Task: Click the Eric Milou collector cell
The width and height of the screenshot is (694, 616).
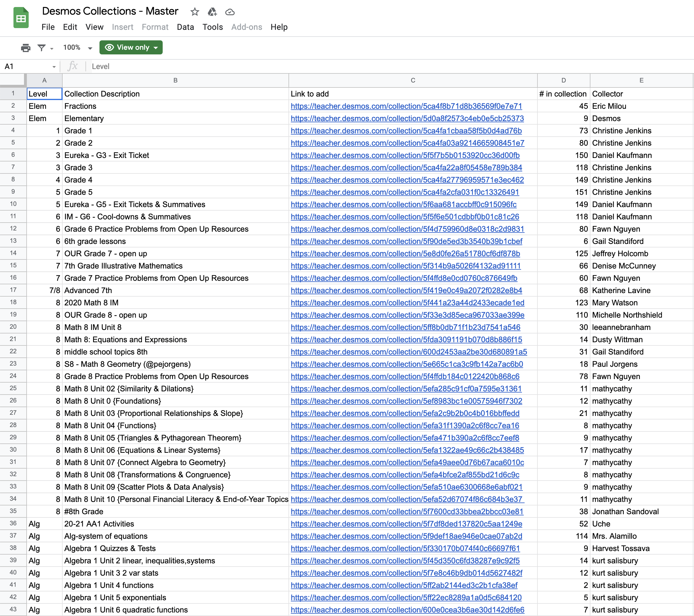Action: [x=641, y=106]
